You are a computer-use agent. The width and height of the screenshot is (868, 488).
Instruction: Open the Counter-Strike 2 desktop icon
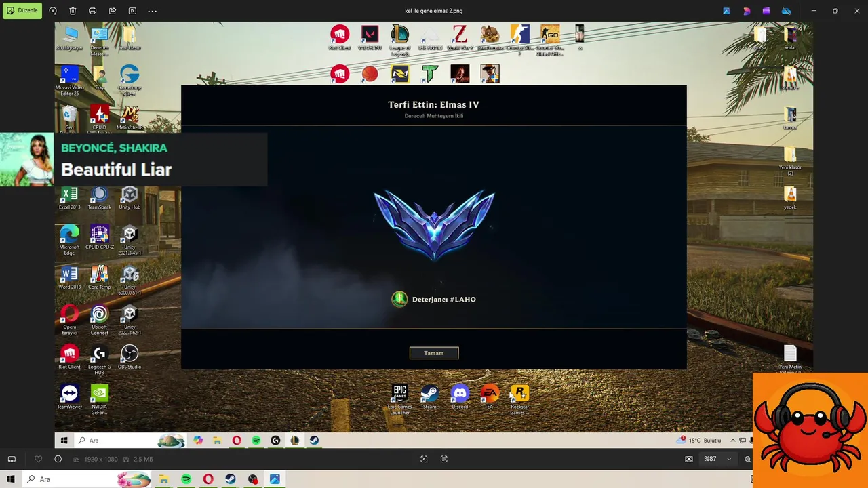(x=519, y=39)
